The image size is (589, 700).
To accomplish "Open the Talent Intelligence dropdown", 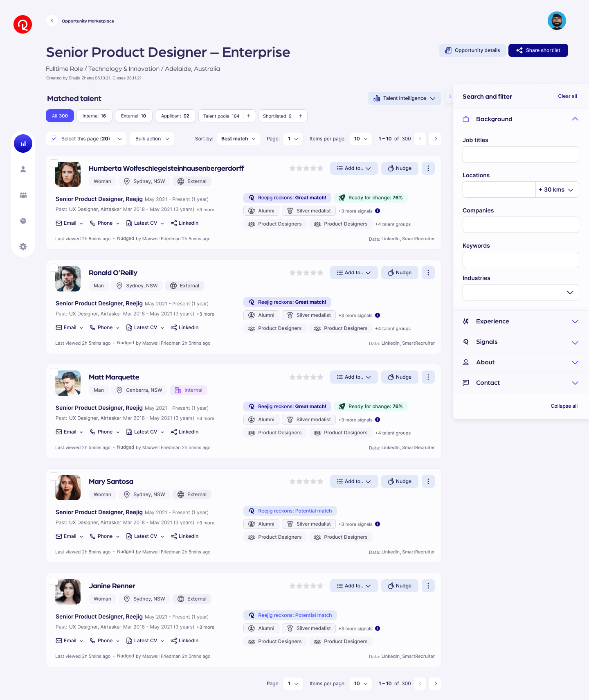I will (405, 98).
